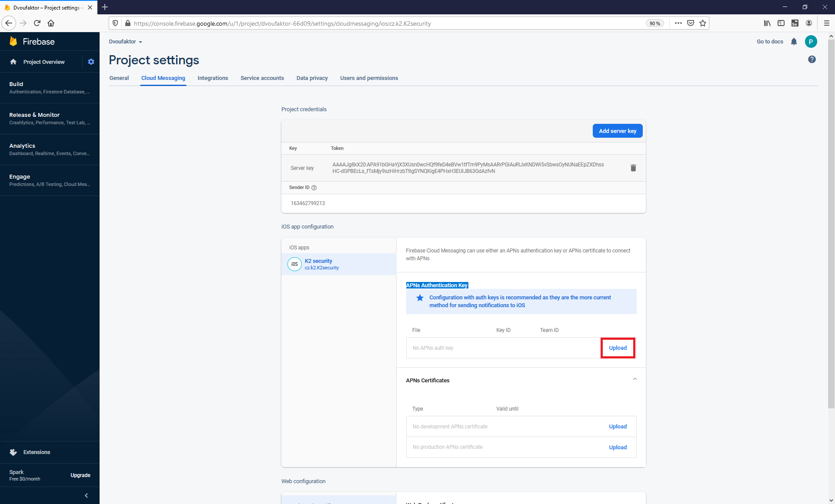Click the Dvoufaktor dropdown arrow

[141, 42]
